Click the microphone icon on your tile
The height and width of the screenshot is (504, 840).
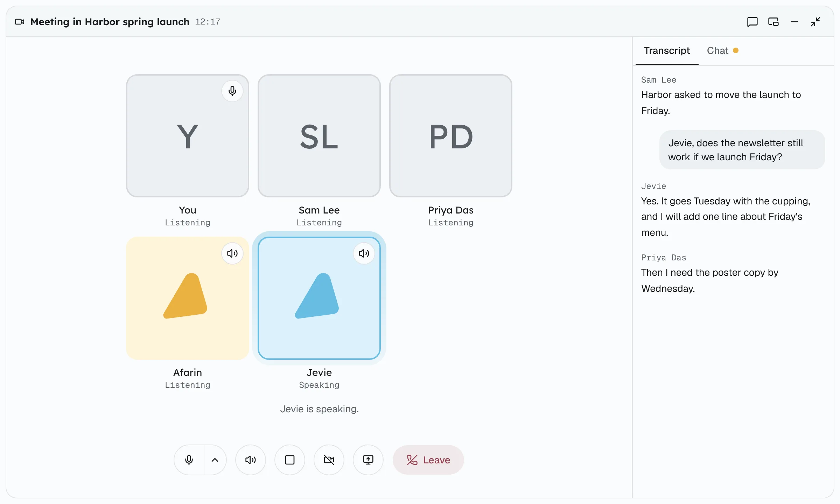pyautogui.click(x=232, y=91)
